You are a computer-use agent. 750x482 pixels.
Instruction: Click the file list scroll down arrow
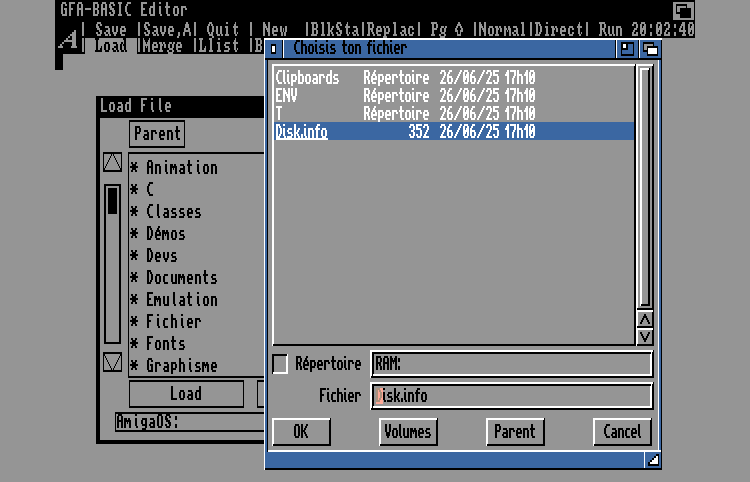click(645, 337)
